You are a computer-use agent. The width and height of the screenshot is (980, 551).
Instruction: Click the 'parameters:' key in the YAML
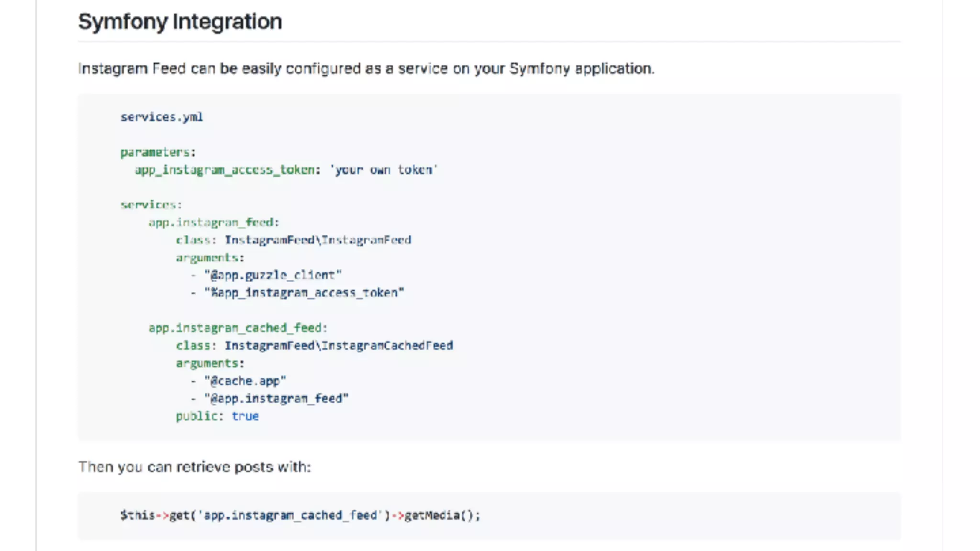tap(158, 153)
